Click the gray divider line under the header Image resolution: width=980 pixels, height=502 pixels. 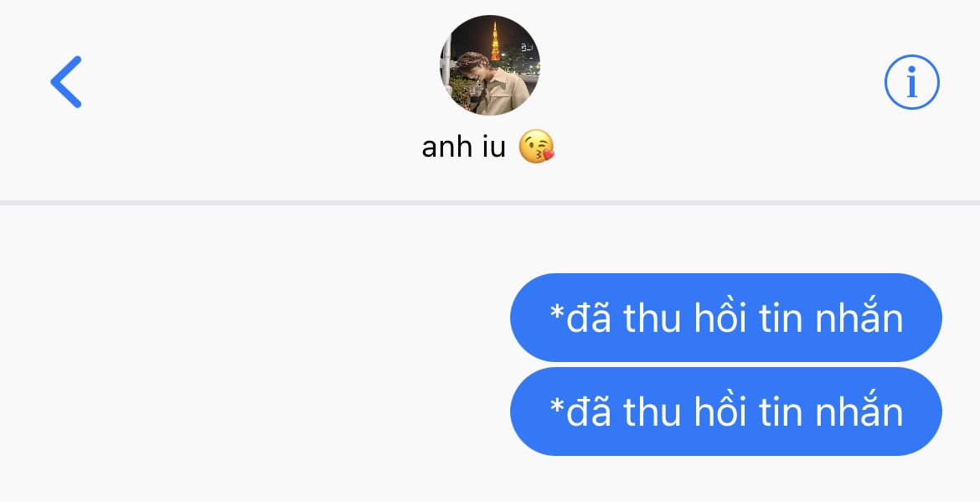(x=490, y=203)
